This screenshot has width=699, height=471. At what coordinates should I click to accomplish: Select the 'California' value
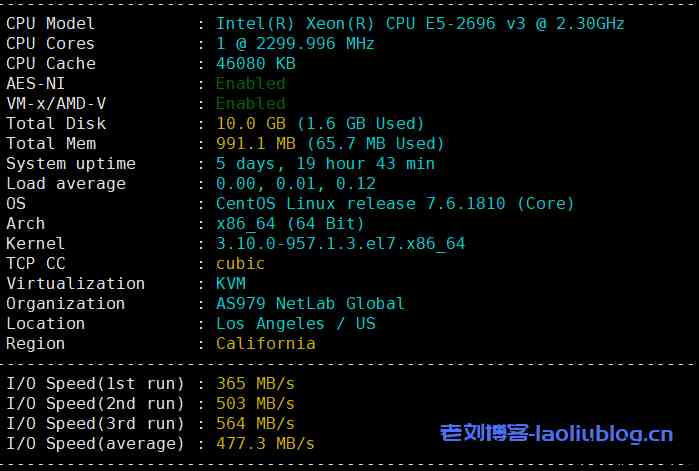(x=266, y=344)
